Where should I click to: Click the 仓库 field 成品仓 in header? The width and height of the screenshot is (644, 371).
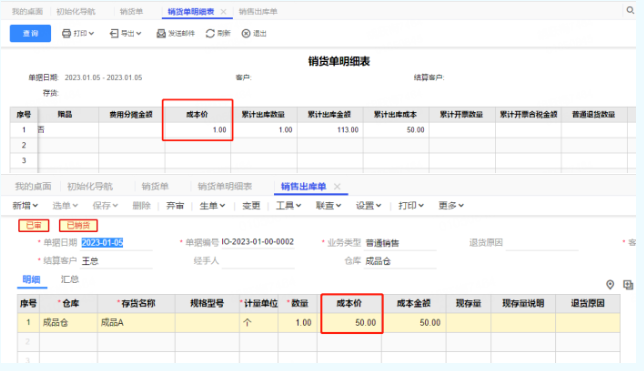click(x=400, y=261)
